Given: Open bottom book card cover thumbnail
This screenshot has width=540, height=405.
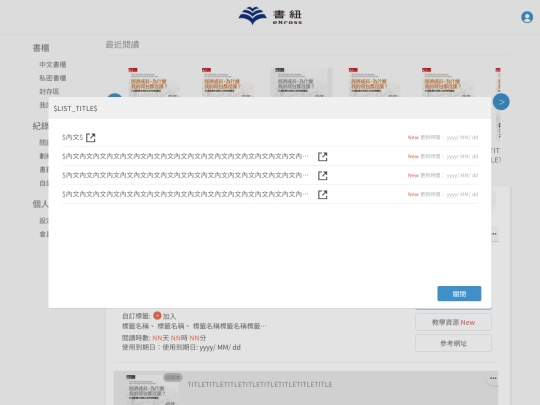Looking at the screenshot, I should tap(152, 389).
